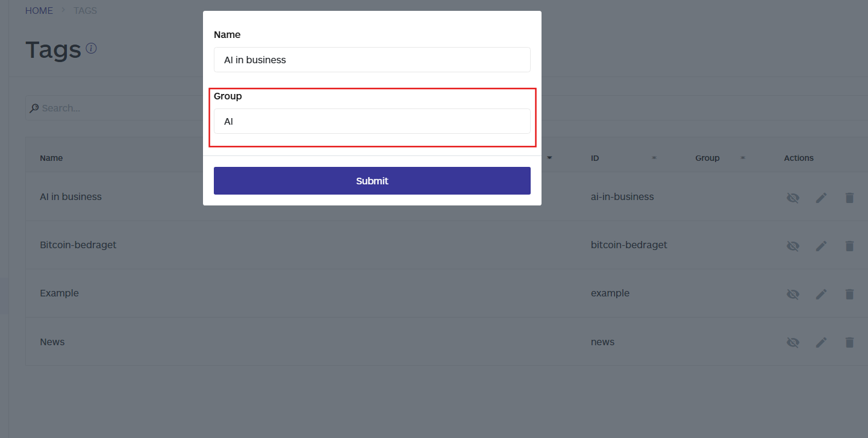Edit the News tag with pencil icon
This screenshot has height=438, width=868.
821,342
